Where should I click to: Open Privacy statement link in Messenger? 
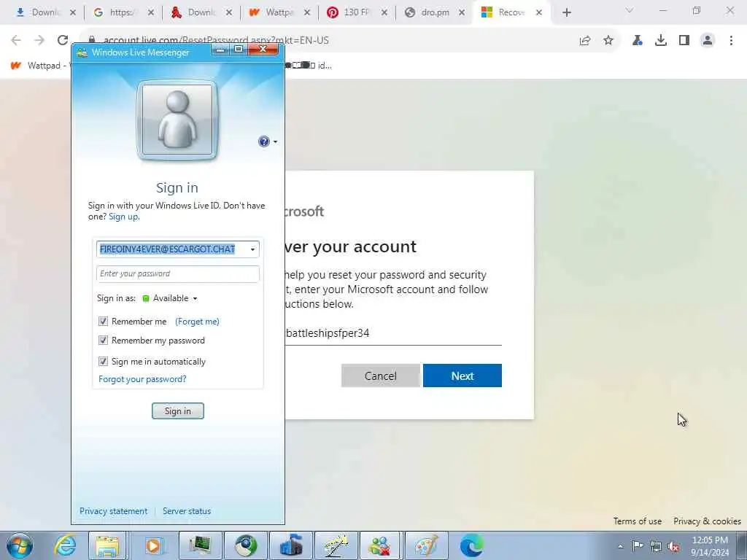point(113,511)
